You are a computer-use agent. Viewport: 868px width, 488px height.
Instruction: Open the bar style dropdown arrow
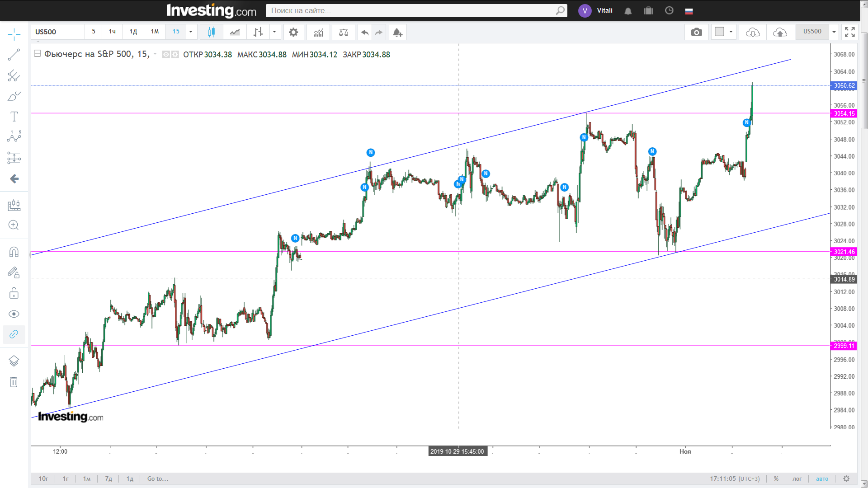[x=274, y=32]
